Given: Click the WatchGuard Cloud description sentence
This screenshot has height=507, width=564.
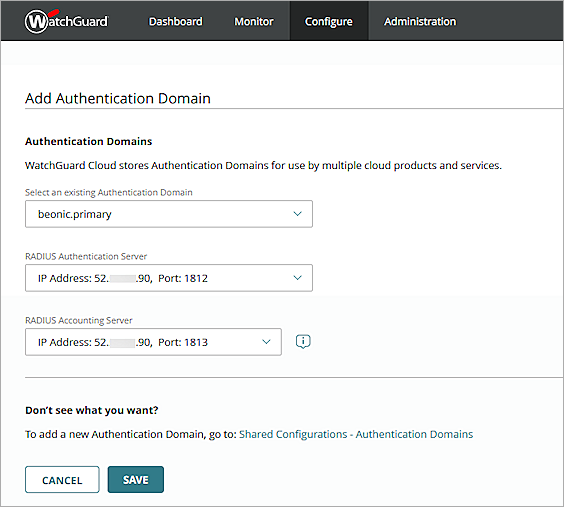Looking at the screenshot, I should pos(263,165).
